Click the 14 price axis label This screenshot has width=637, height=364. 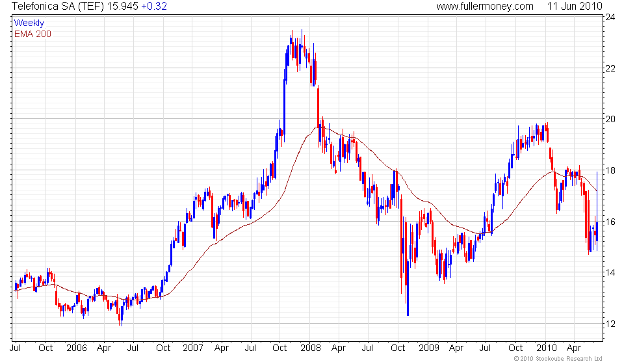point(610,272)
